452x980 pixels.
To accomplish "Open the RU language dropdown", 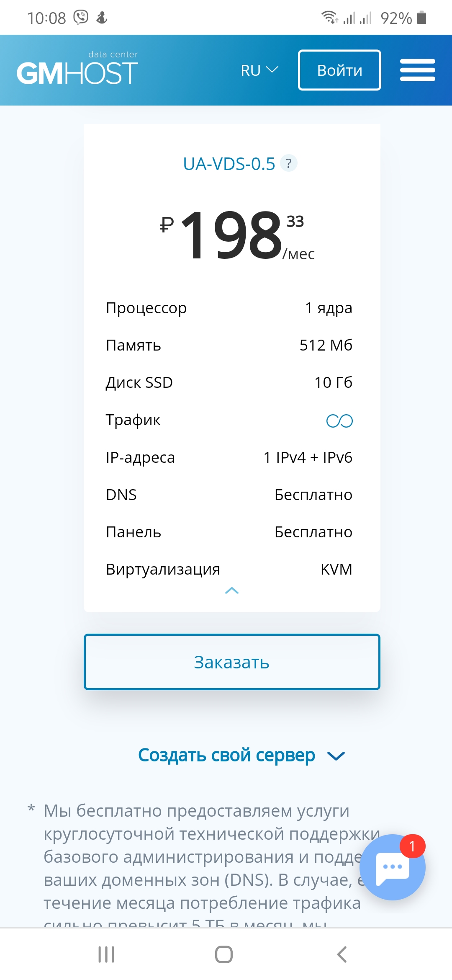I will click(259, 70).
